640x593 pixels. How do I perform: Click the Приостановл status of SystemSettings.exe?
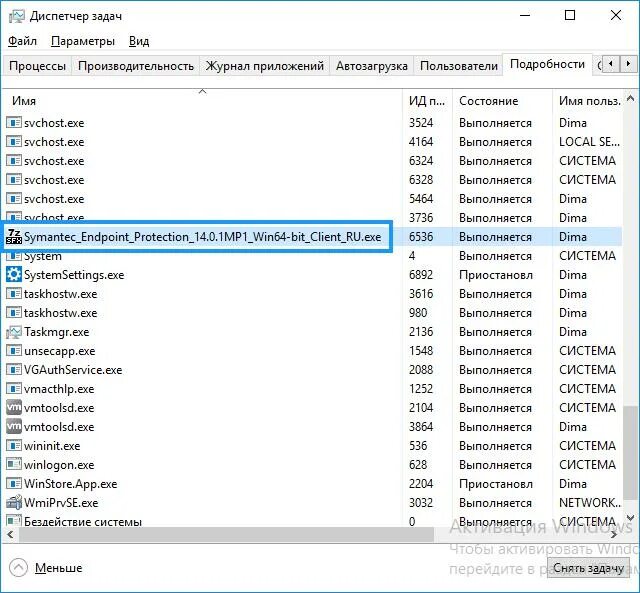tap(496, 275)
